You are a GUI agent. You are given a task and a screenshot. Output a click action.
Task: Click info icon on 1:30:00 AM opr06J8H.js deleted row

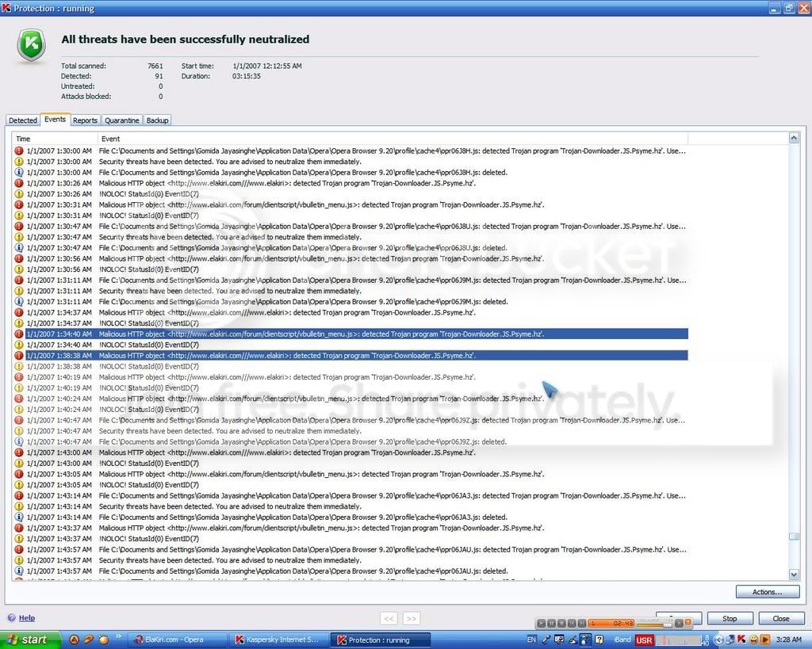pyautogui.click(x=19, y=172)
